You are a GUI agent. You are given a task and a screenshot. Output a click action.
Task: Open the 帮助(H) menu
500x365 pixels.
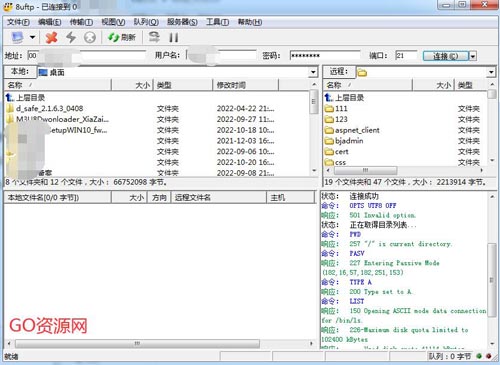[x=250, y=22]
